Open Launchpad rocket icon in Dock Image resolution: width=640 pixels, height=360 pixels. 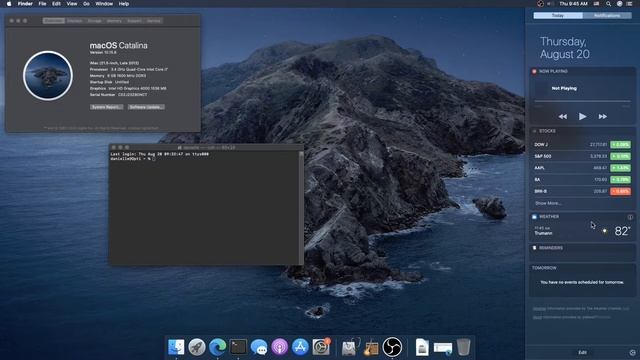(x=197, y=347)
